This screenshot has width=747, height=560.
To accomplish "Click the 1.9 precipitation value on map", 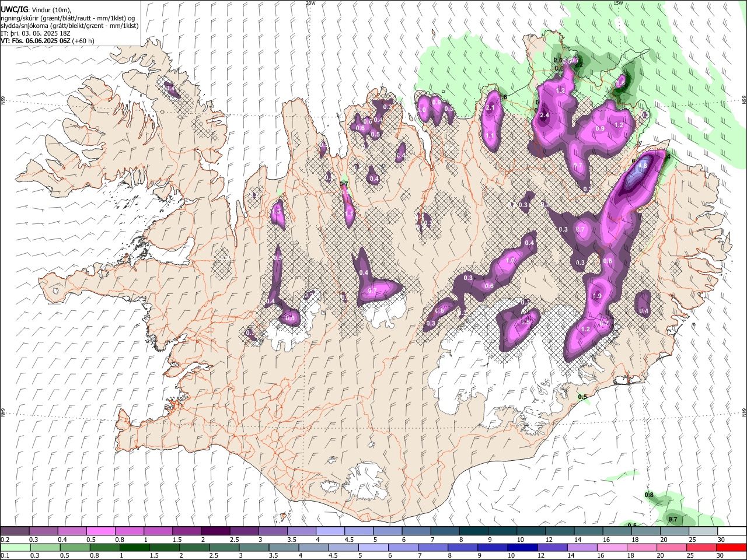I will pyautogui.click(x=597, y=296).
